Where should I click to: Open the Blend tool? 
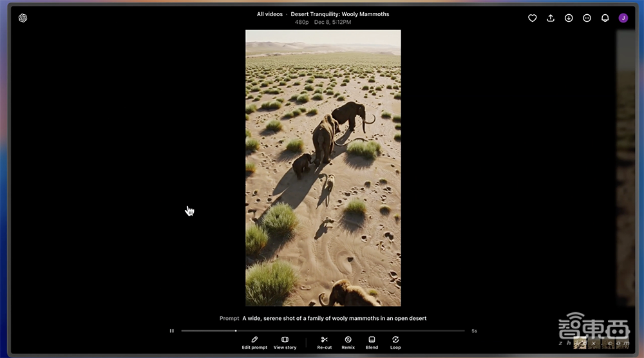click(372, 343)
